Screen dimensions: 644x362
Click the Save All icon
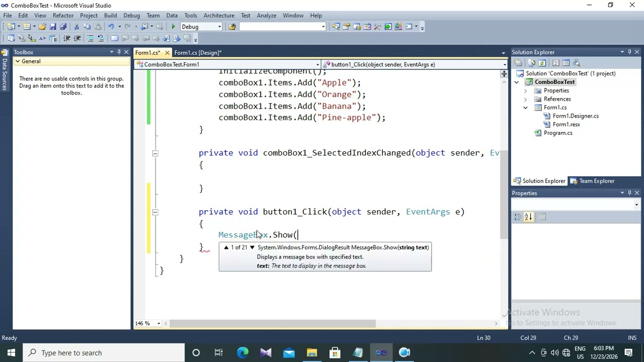[x=63, y=27]
